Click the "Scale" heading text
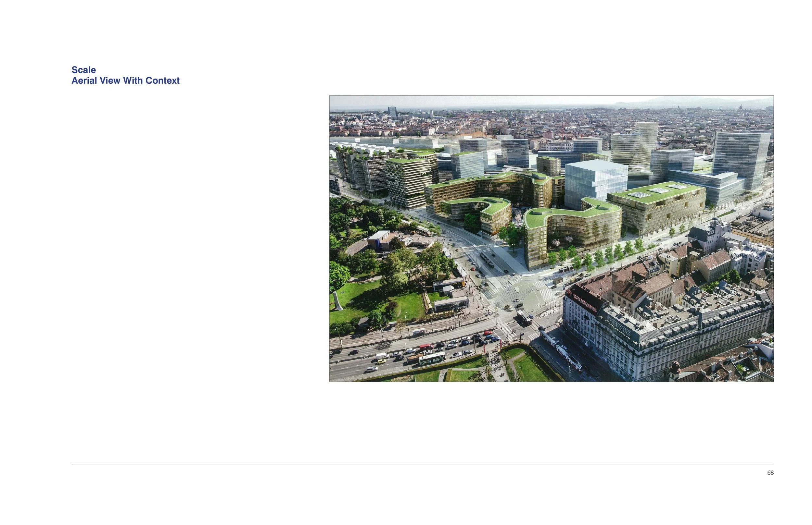 coord(83,70)
